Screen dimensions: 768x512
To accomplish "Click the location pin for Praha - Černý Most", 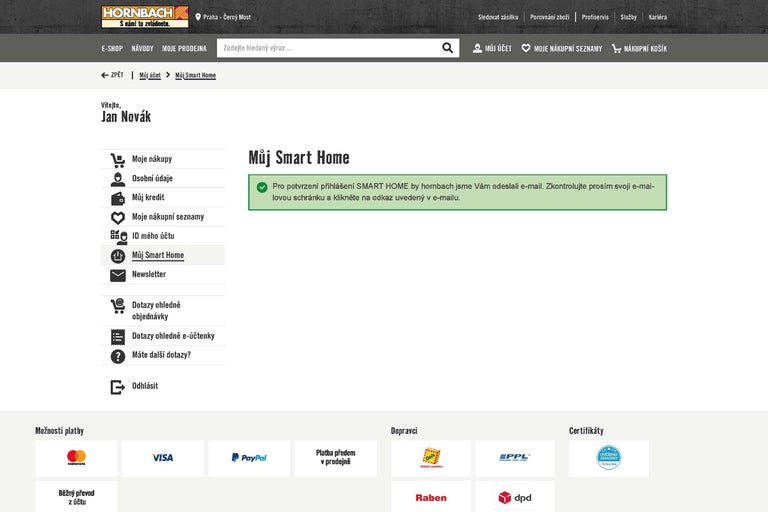I will tap(198, 17).
